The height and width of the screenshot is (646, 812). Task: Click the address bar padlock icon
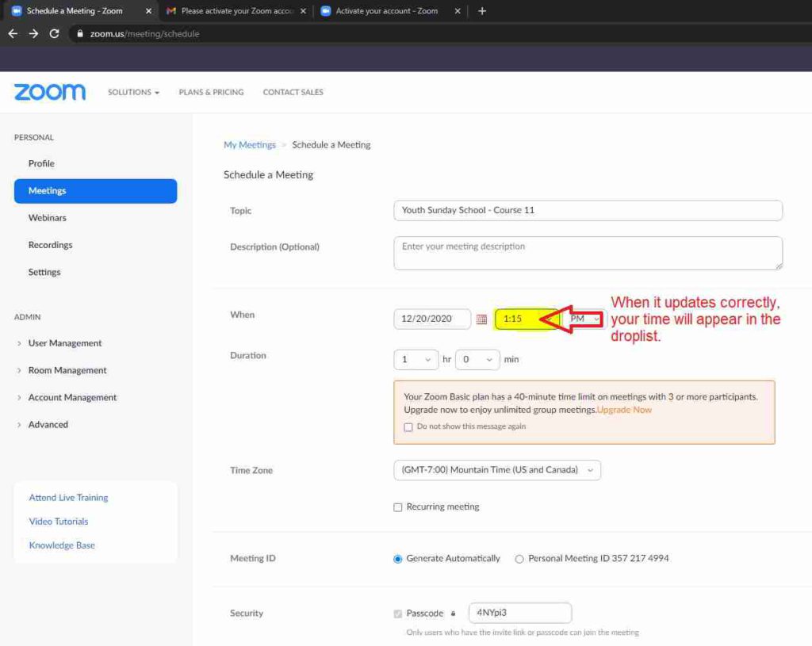79,34
